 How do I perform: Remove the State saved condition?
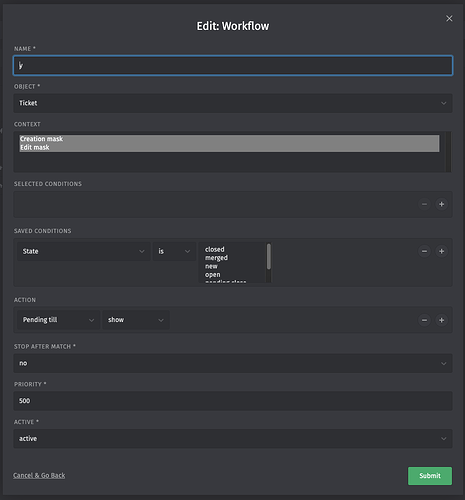click(424, 251)
